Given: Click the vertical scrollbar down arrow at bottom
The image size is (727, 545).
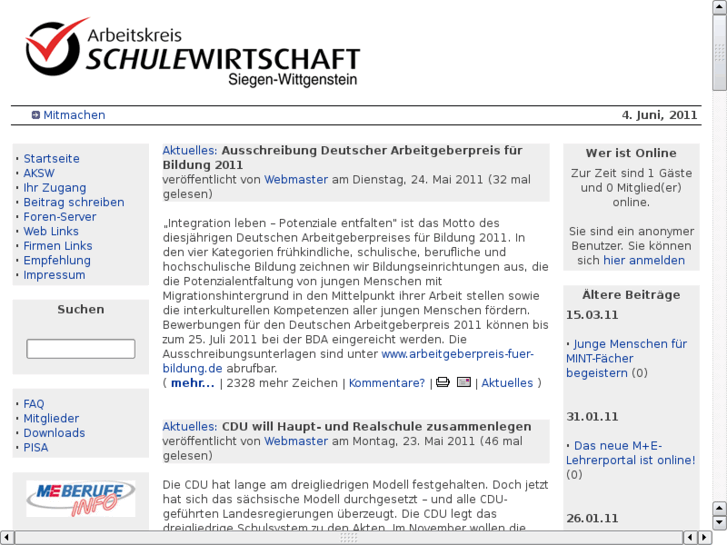Looking at the screenshot, I should click(719, 523).
